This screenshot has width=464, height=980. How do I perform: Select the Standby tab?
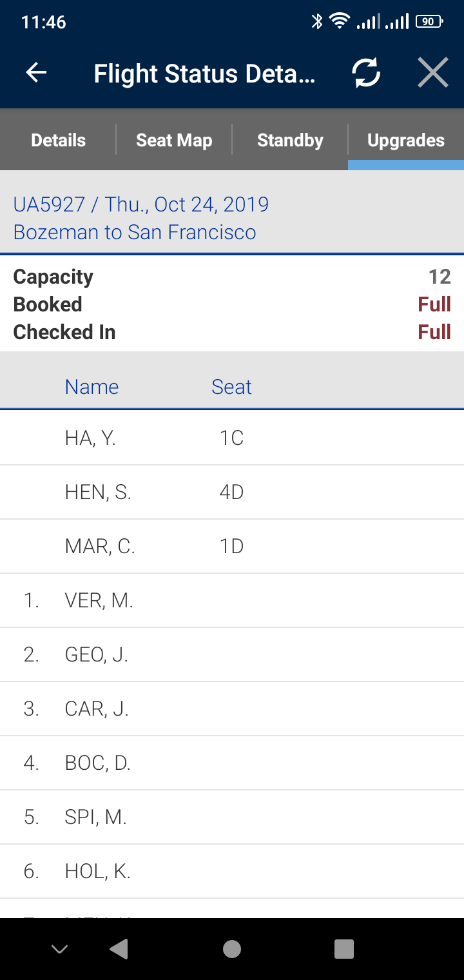click(290, 140)
